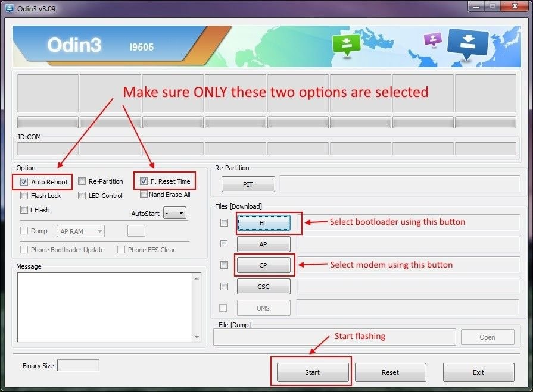Choose firmware with the AP button
Viewport: 533px width, 392px height.
263,244
